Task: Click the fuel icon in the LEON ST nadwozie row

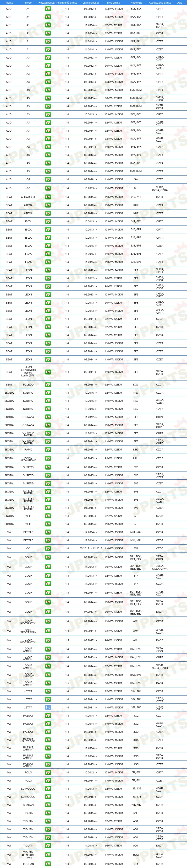Action: pos(48,372)
